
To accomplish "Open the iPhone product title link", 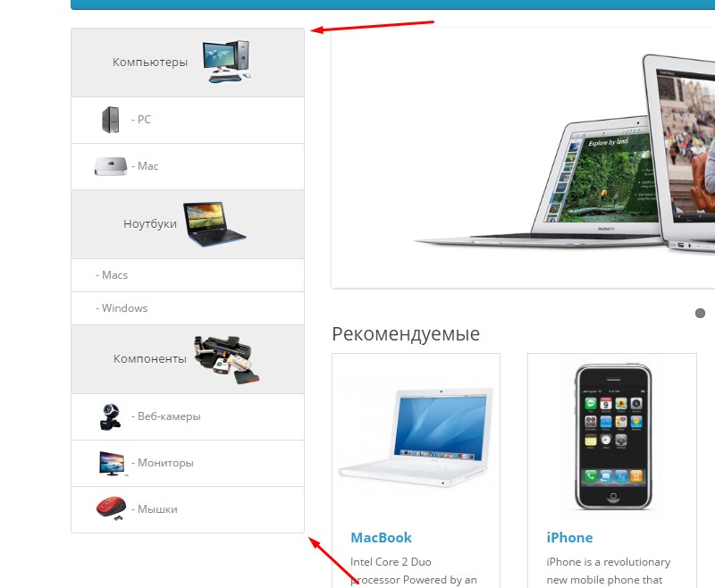I will click(569, 538).
